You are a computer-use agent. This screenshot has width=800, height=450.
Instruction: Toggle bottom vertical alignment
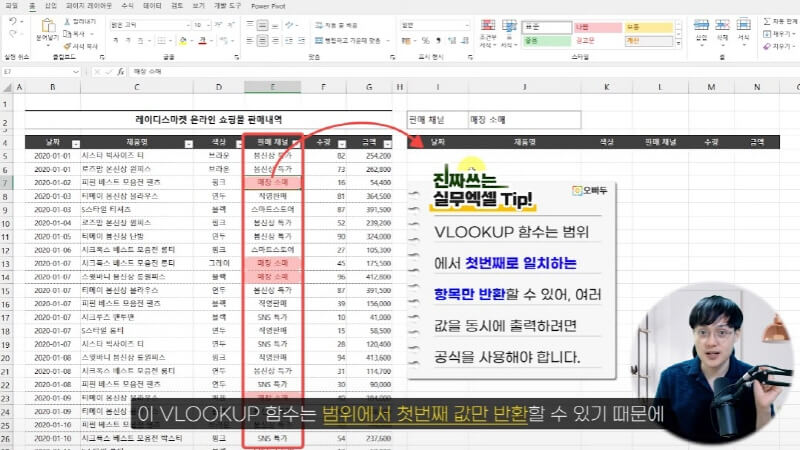(276, 24)
